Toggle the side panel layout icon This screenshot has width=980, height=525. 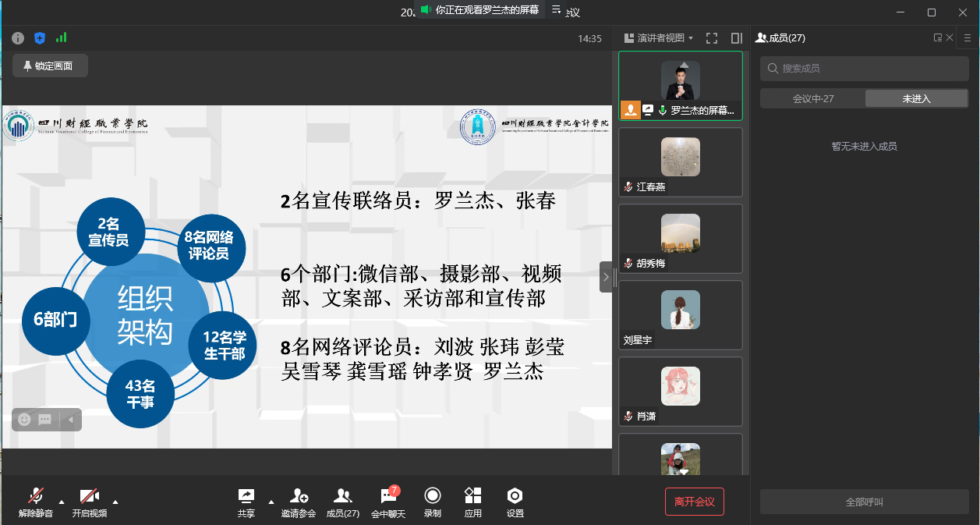pos(736,37)
